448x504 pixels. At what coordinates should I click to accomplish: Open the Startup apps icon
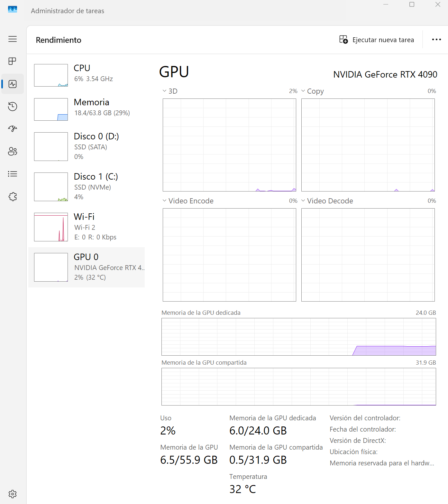13,129
